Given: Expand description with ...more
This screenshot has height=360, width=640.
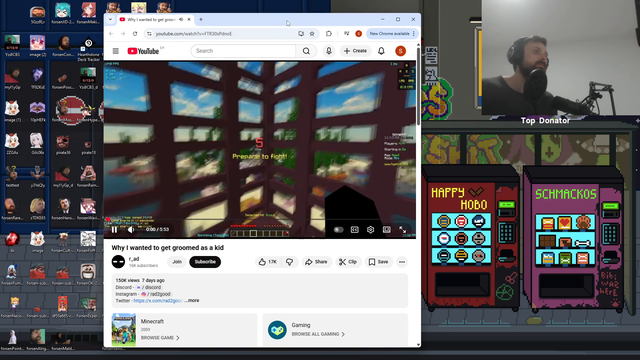Looking at the screenshot, I should pos(192,300).
